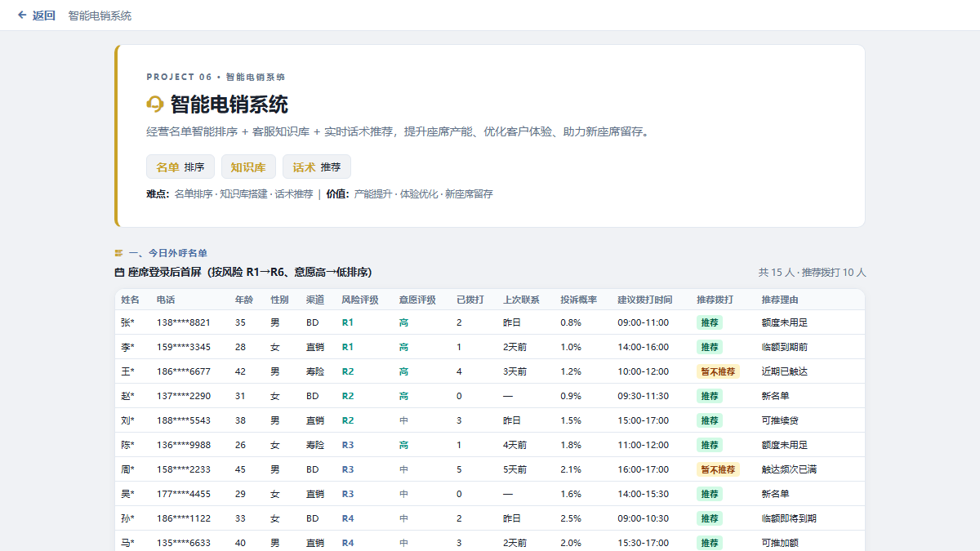Click the 推荐 badge in 李* row
The width and height of the screenshot is (980, 551).
click(709, 347)
